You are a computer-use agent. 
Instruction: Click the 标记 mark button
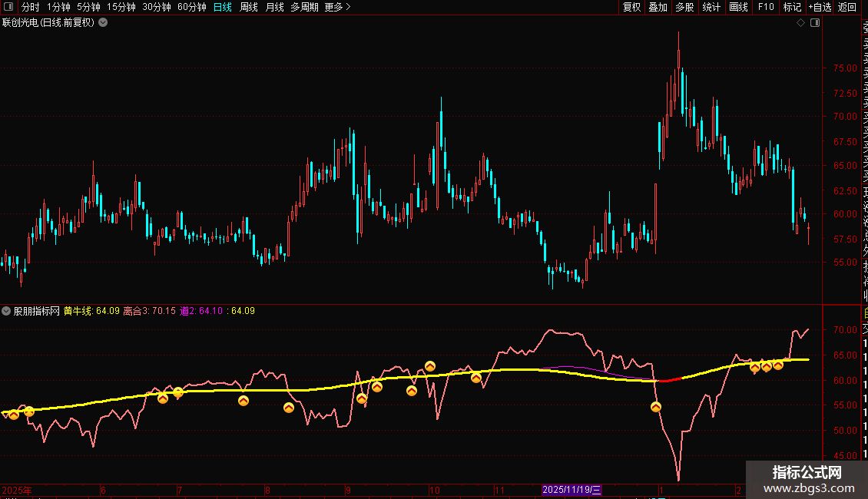click(792, 7)
